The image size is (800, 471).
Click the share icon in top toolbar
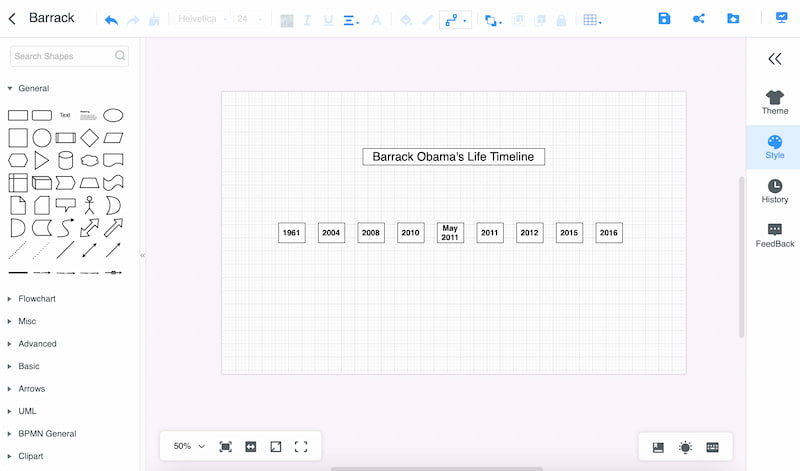coord(698,19)
